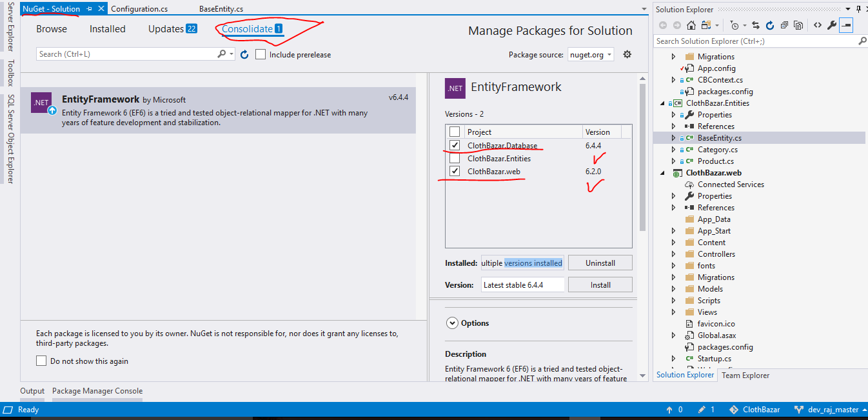Open the Version dropdown showing Latest stable 6.4.4

[523, 285]
